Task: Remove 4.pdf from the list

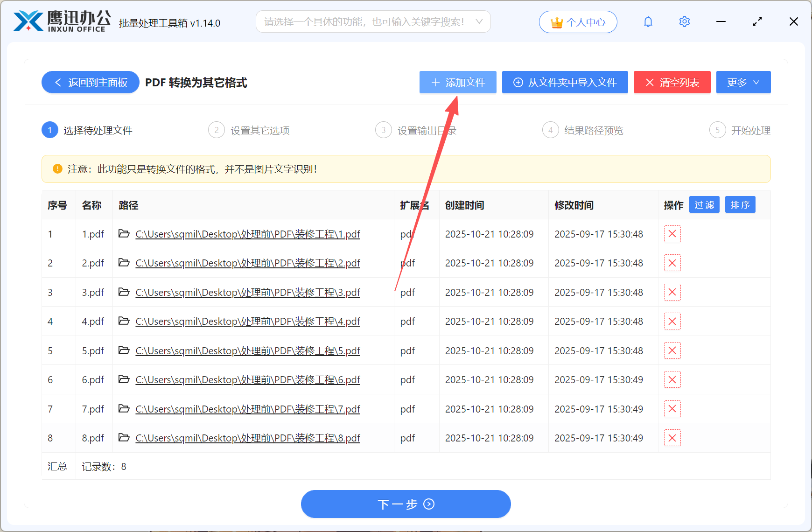Action: point(672,321)
